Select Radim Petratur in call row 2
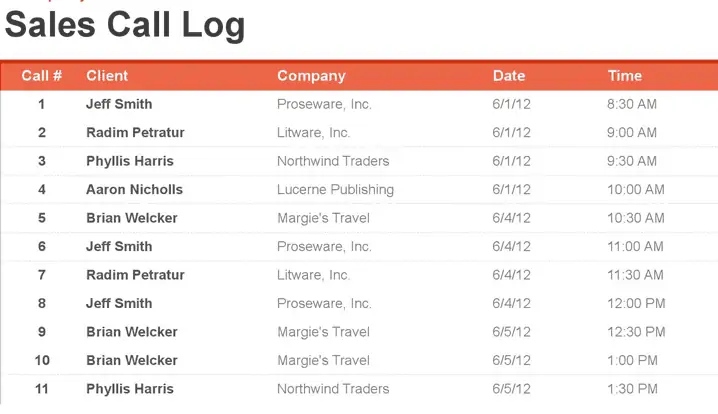The height and width of the screenshot is (414, 718). pos(135,132)
